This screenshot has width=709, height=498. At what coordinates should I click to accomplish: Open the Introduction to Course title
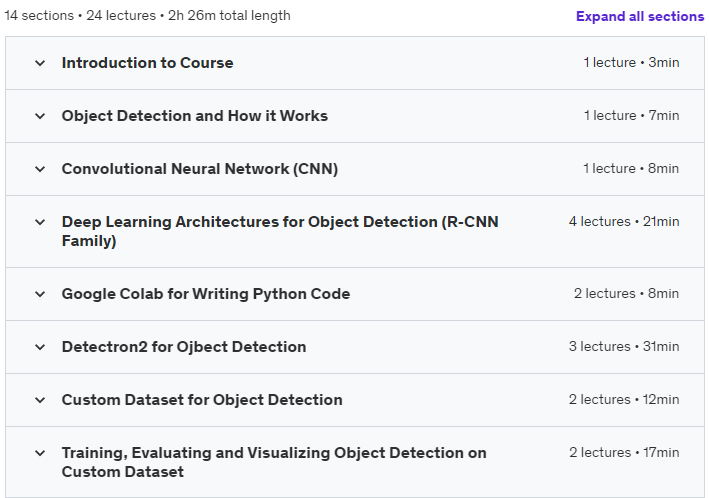click(147, 63)
